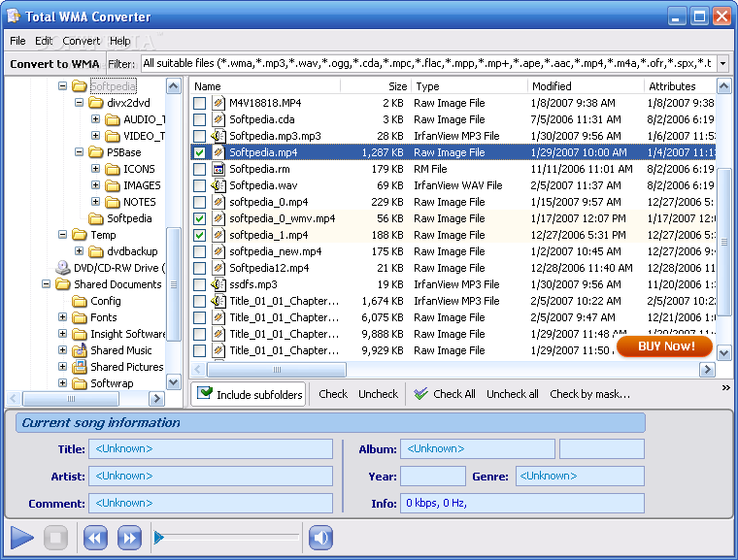
Task: Click the divx2dvd folder icon
Action: (96, 103)
